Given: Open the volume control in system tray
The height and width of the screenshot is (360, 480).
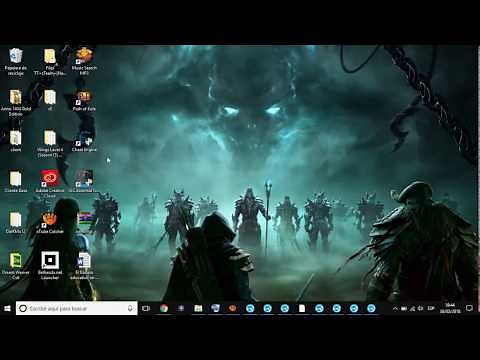Looking at the screenshot, I should click(421, 309).
